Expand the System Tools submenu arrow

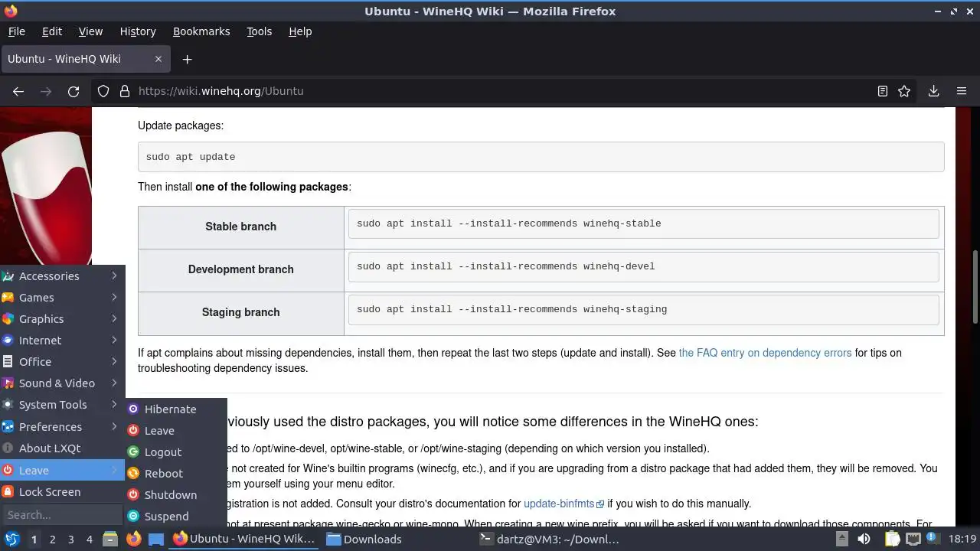point(114,404)
